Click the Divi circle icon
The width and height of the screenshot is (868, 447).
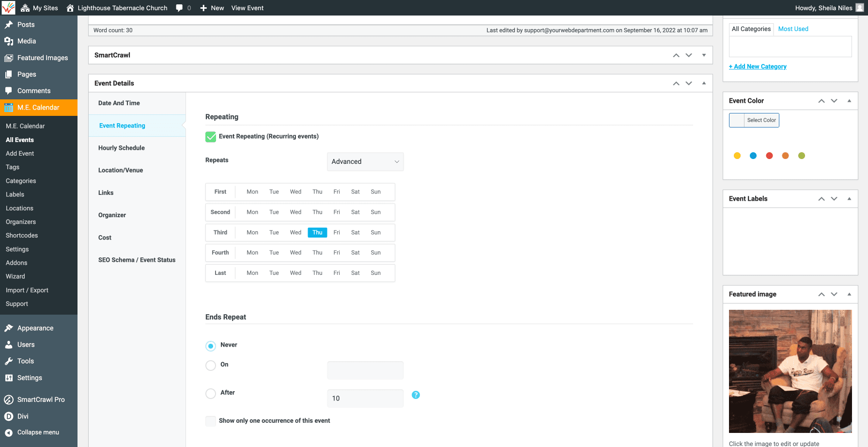pyautogui.click(x=9, y=416)
